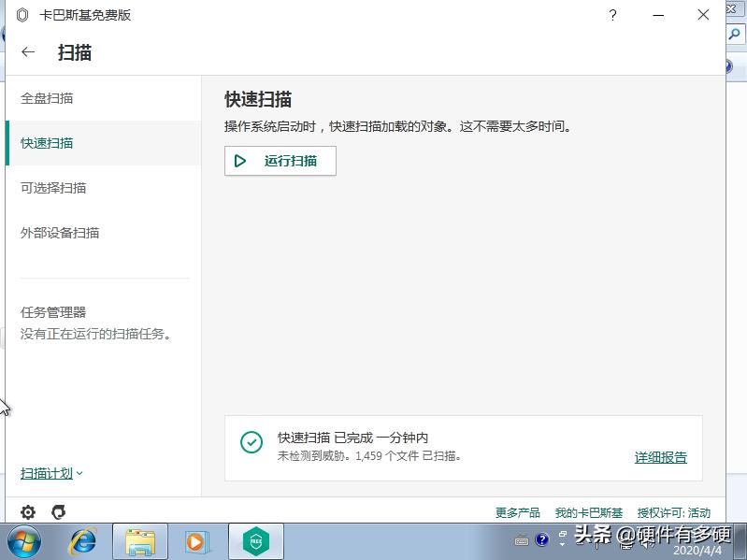Click 运行扫描 button
Viewport: 747px width, 560px height.
pos(280,161)
